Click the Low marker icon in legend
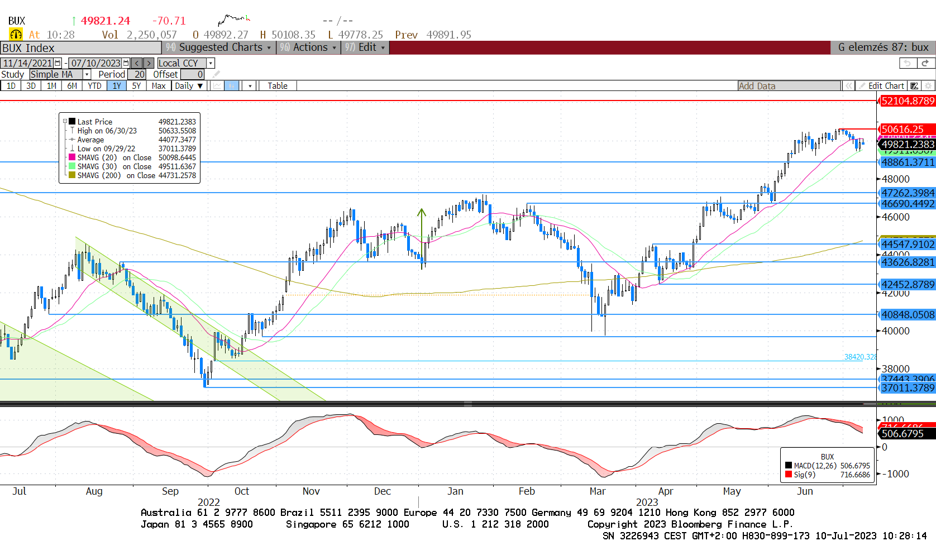This screenshot has height=560, width=936. 72,149
